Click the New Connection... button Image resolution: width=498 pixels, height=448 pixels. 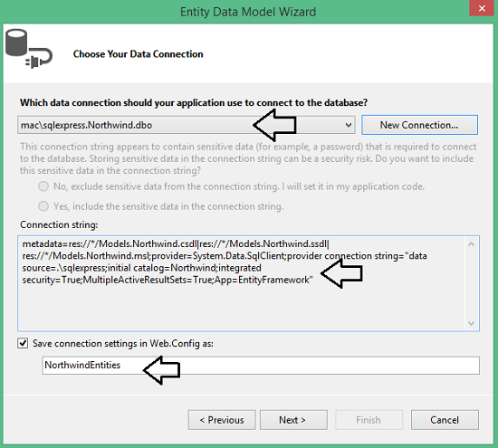pyautogui.click(x=419, y=125)
